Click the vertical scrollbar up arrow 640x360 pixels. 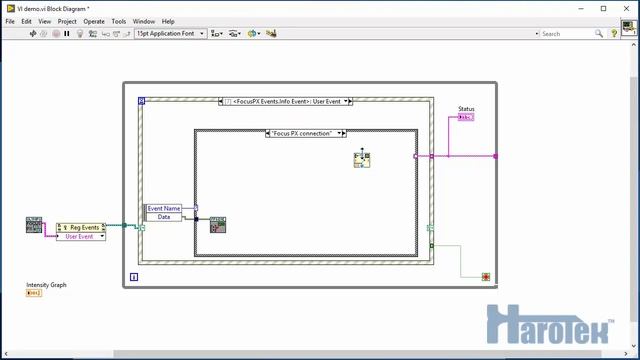pos(634,44)
